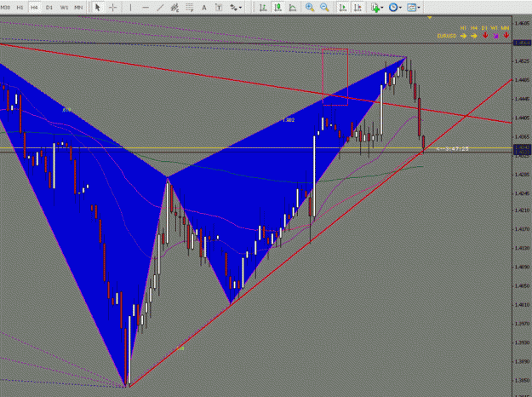Open the periodicity clock menu

point(393,7)
